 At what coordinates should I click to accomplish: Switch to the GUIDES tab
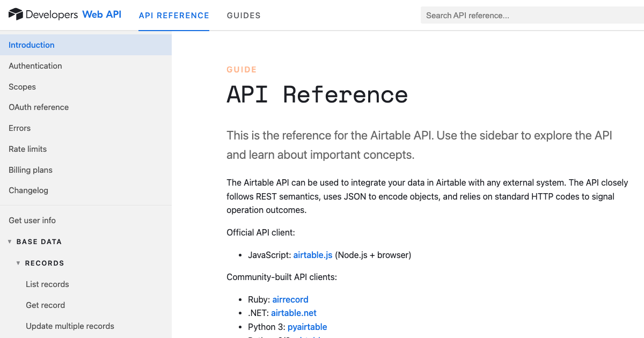[x=244, y=16]
